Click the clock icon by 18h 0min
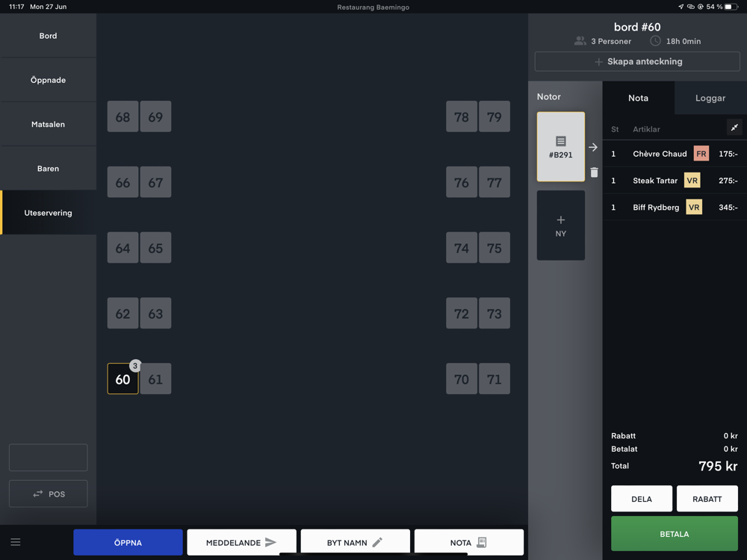Image resolution: width=747 pixels, height=560 pixels. pyautogui.click(x=655, y=41)
